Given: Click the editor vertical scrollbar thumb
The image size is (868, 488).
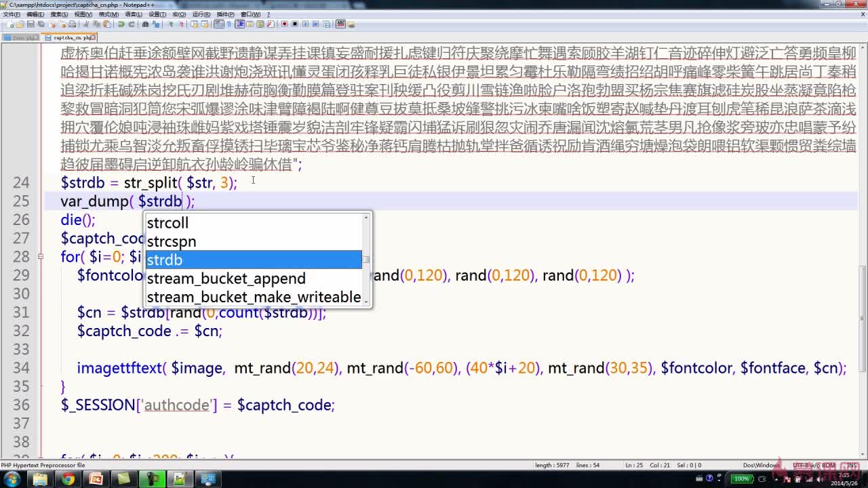Looking at the screenshot, I should [863, 319].
